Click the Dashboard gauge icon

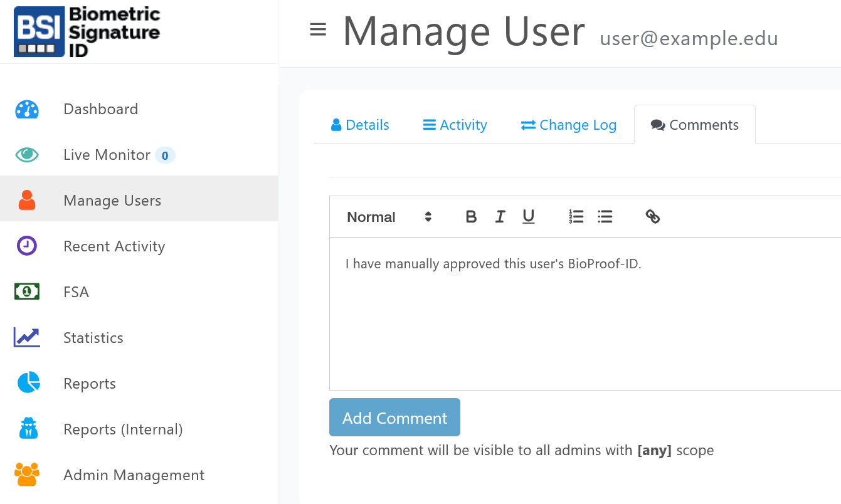click(x=27, y=109)
